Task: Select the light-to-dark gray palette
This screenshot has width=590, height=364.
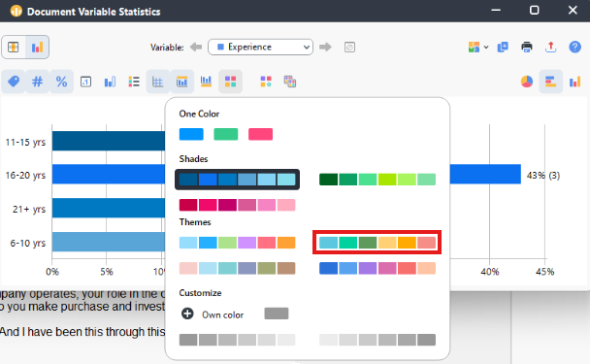Action: pos(377,340)
